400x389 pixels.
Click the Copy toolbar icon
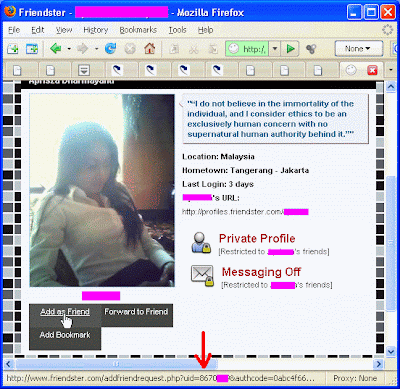[x=174, y=49]
